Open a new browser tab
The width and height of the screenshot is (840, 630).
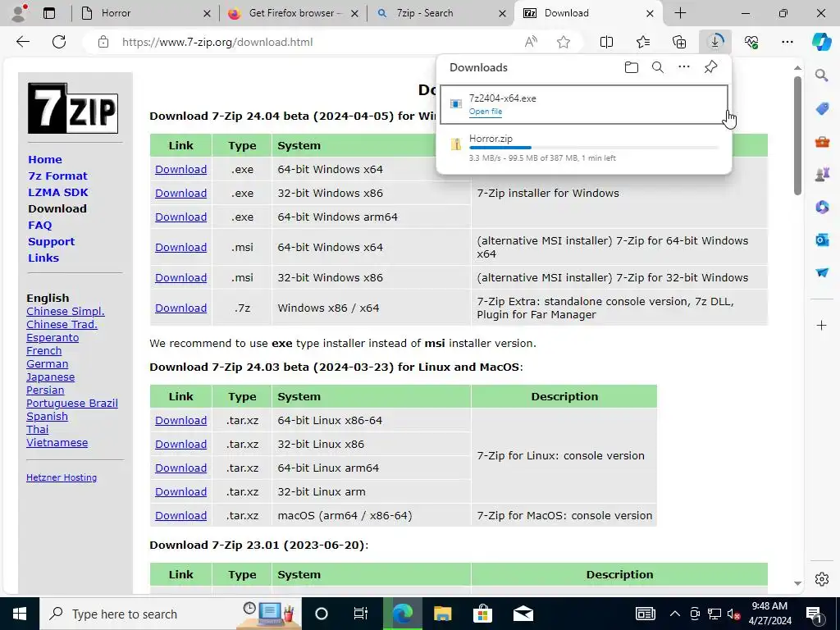tap(680, 13)
